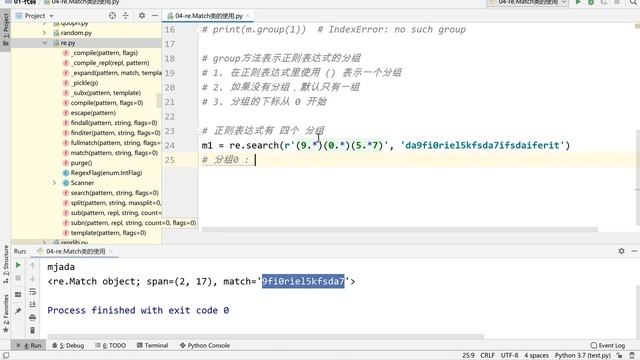The image size is (640, 360).
Task: Click cursor position 25:9 in status bar
Action: pyautogui.click(x=468, y=356)
